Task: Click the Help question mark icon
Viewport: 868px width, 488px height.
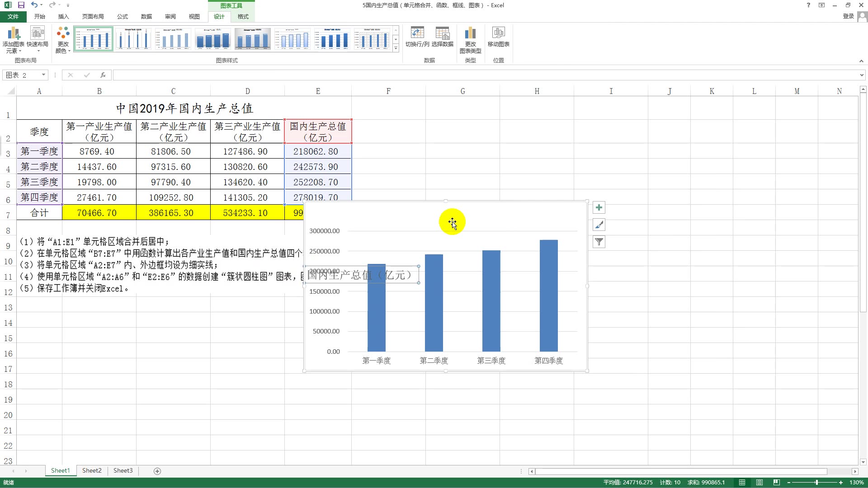Action: [808, 5]
